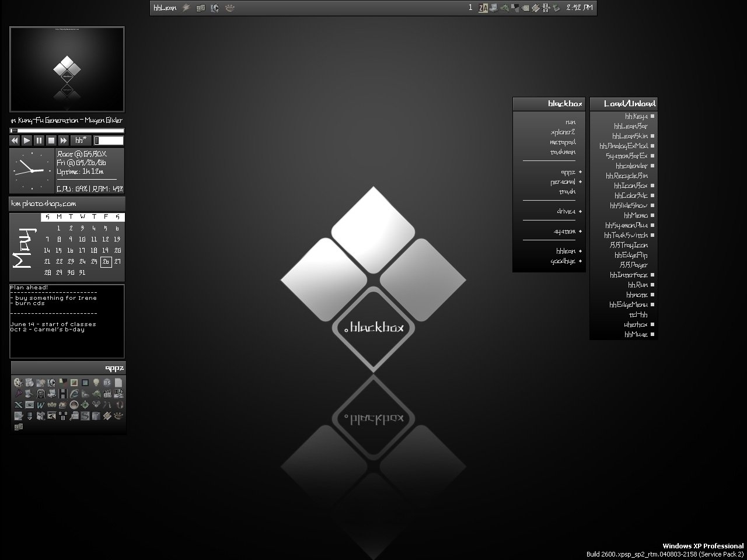The image size is (747, 560).
Task: Open trash from blackbox menu
Action: pos(549,191)
